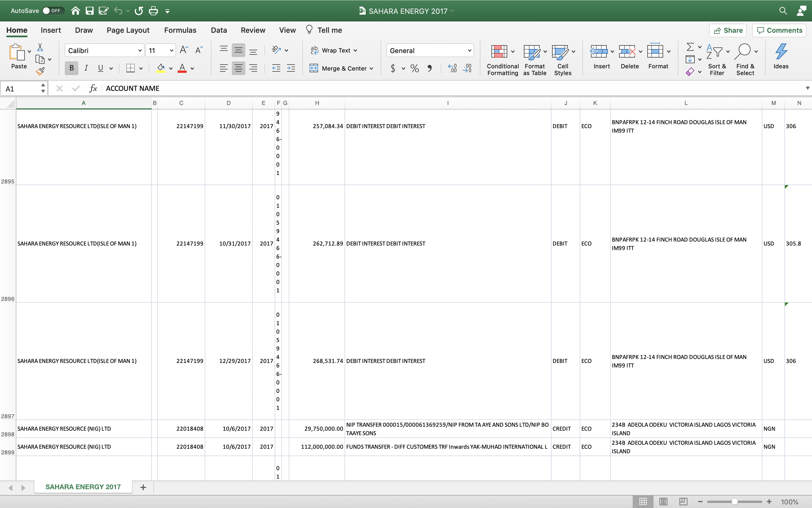812x508 pixels.
Task: Apply the red font color
Action: click(x=182, y=68)
